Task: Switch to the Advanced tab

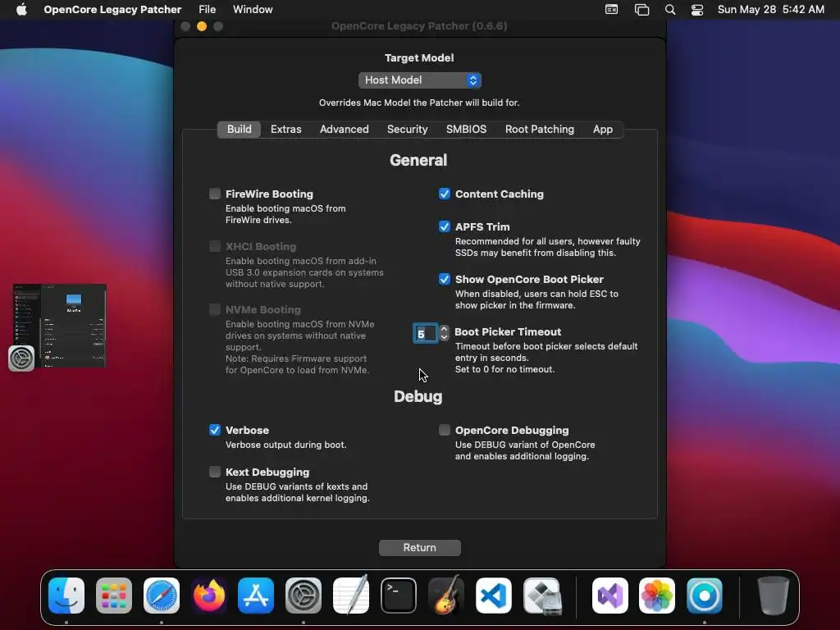Action: pyautogui.click(x=345, y=129)
